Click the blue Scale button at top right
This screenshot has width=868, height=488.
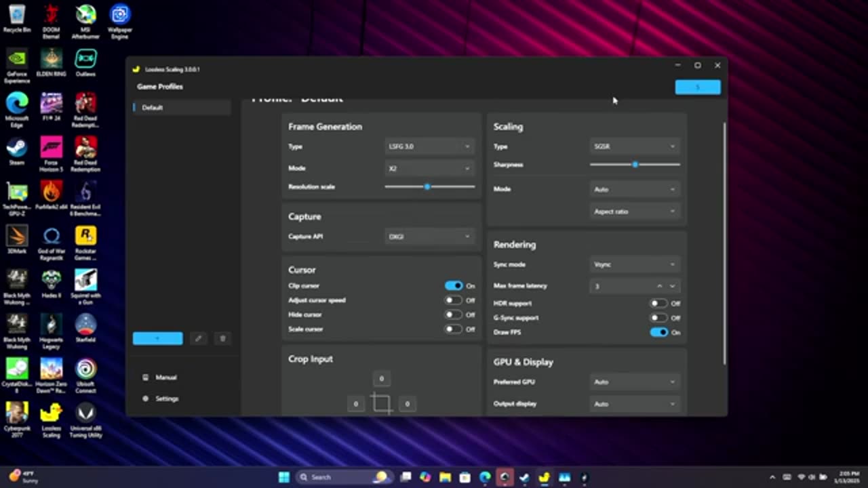coord(698,87)
